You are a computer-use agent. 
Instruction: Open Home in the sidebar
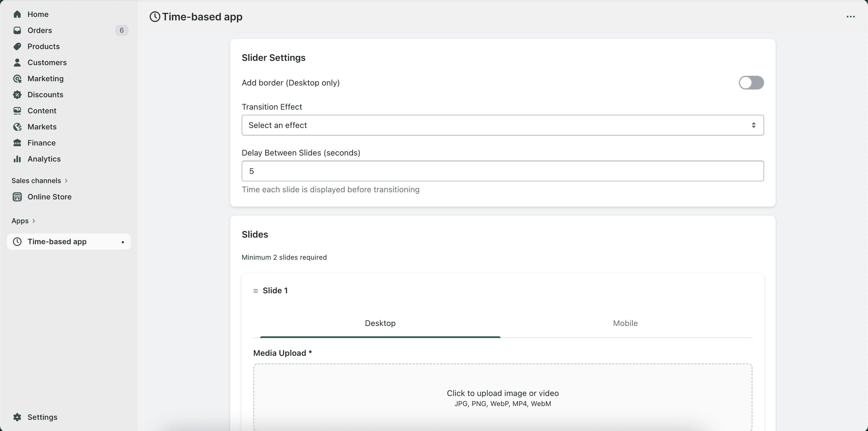69,14
